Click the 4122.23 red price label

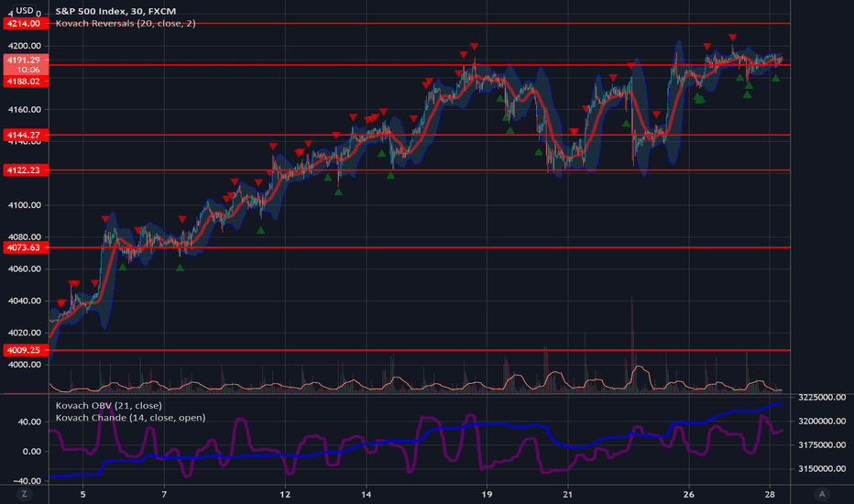pos(26,170)
